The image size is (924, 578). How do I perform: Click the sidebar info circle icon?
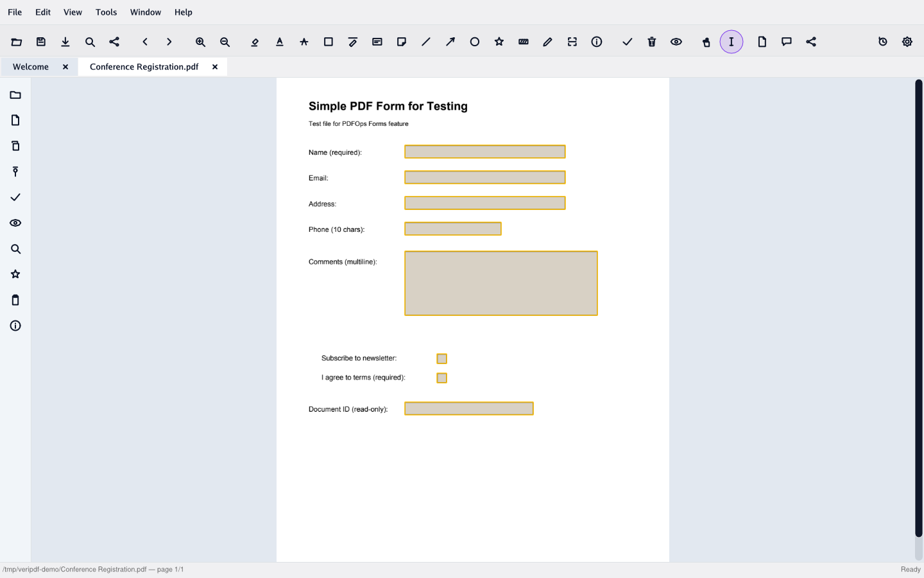[15, 326]
